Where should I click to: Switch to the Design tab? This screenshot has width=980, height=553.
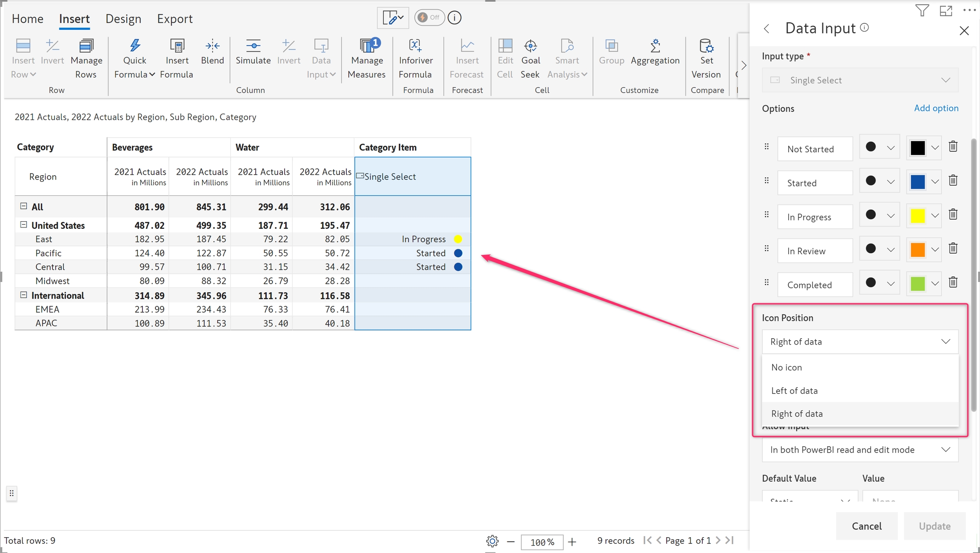pos(123,19)
